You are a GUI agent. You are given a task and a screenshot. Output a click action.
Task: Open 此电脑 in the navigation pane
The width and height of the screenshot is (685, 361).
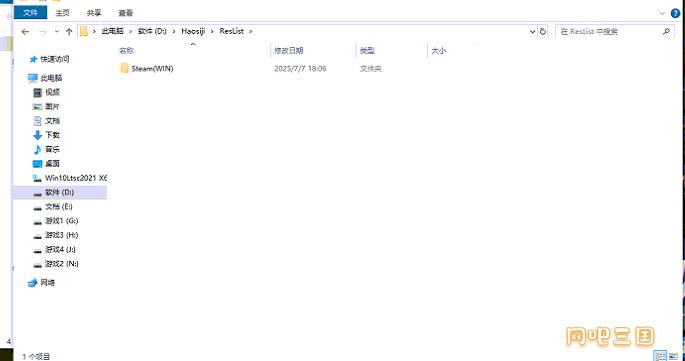pos(51,78)
